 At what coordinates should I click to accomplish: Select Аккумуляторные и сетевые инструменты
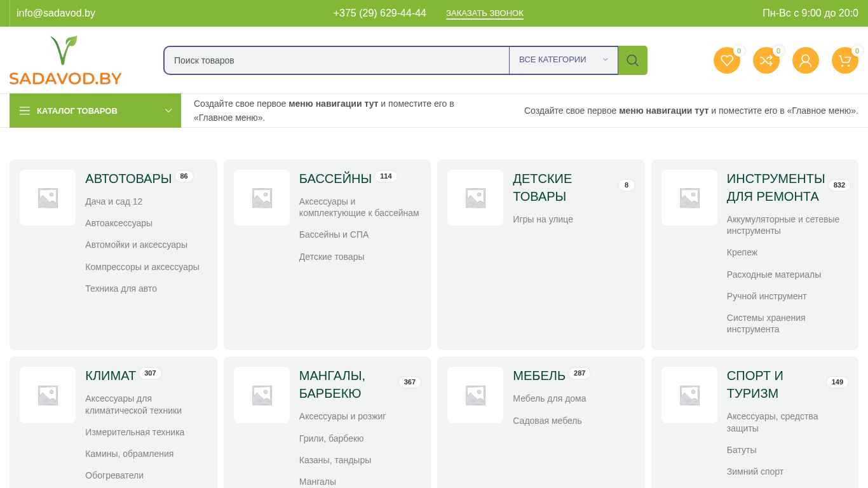783,225
